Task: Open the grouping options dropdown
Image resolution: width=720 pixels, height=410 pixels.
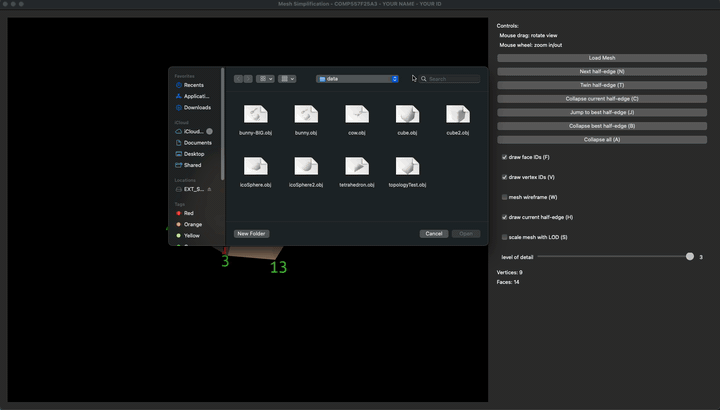Action: (287, 79)
